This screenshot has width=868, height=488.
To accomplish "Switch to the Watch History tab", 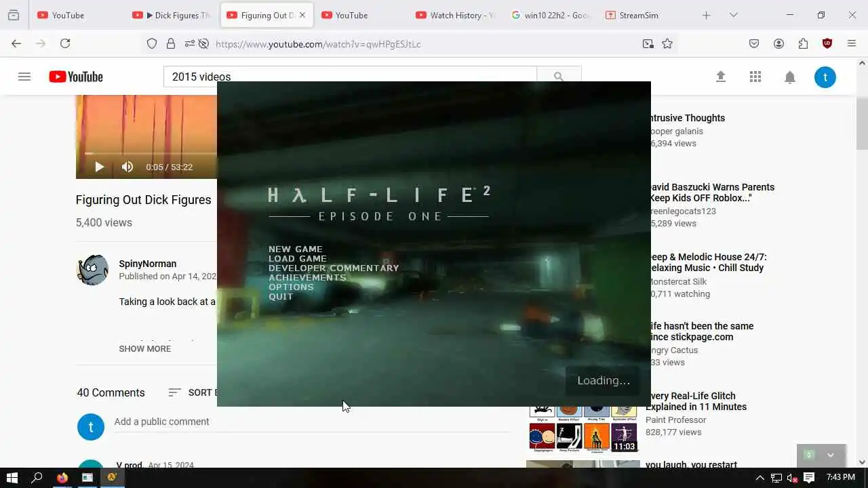I will pyautogui.click(x=456, y=15).
